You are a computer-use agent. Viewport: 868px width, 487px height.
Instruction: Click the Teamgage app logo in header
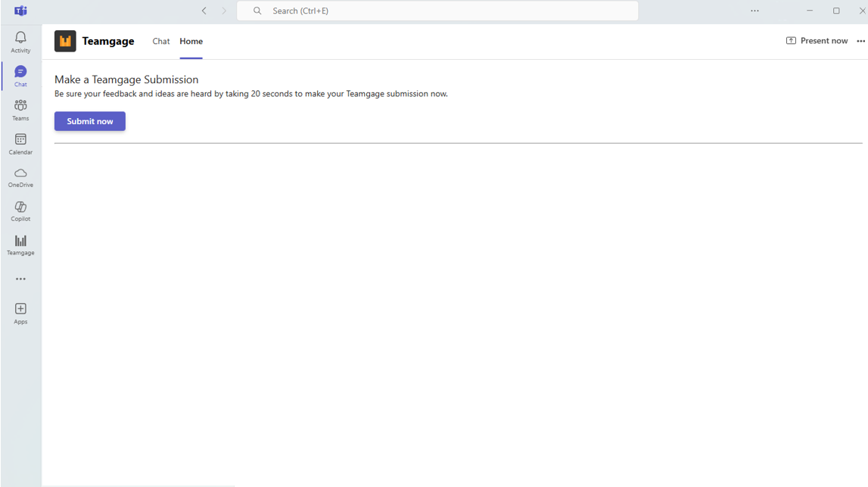65,41
